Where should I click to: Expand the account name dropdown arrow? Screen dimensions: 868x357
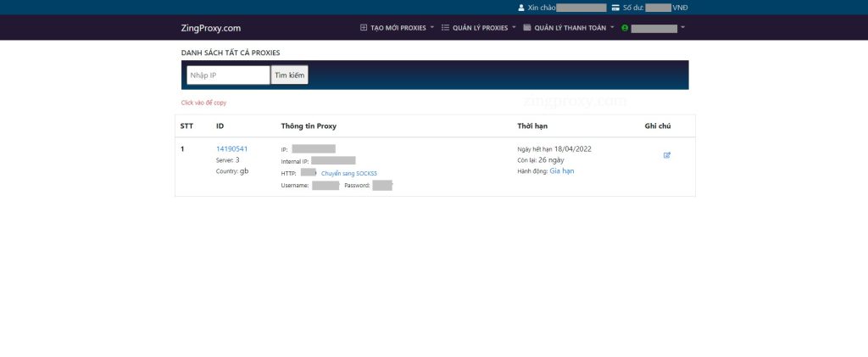coord(682,27)
